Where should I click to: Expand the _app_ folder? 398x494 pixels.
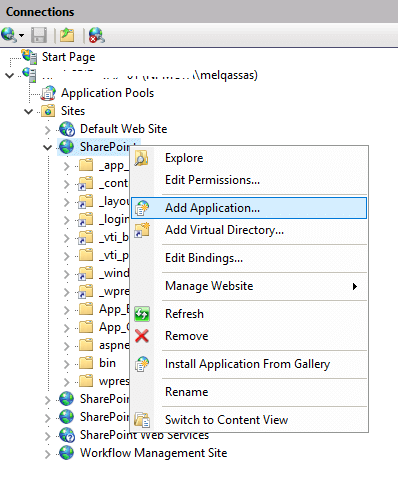(67, 166)
